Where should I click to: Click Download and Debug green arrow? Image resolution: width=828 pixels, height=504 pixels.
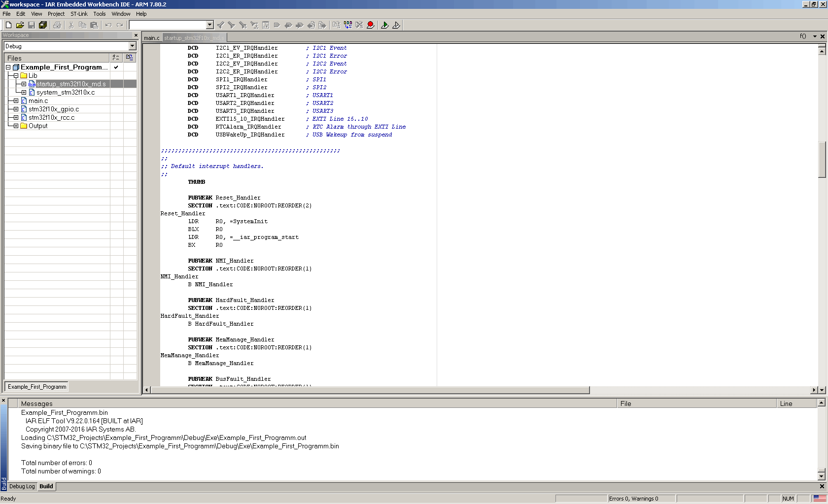click(385, 25)
